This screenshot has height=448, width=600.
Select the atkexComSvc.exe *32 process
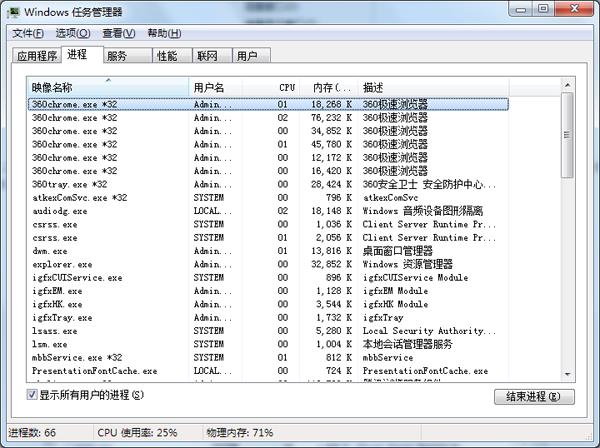pyautogui.click(x=268, y=197)
